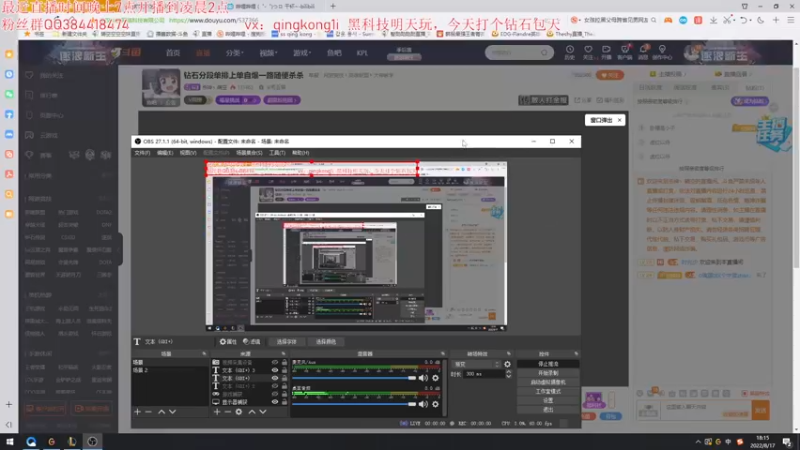The width and height of the screenshot is (800, 450).
Task: Remove selected scene with minus icon
Action: pyautogui.click(x=148, y=412)
